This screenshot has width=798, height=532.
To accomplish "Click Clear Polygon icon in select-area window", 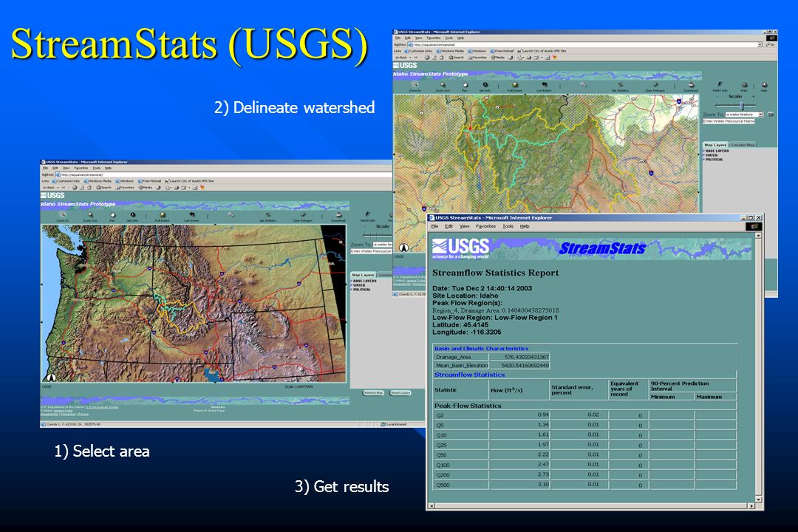I will coord(303,216).
